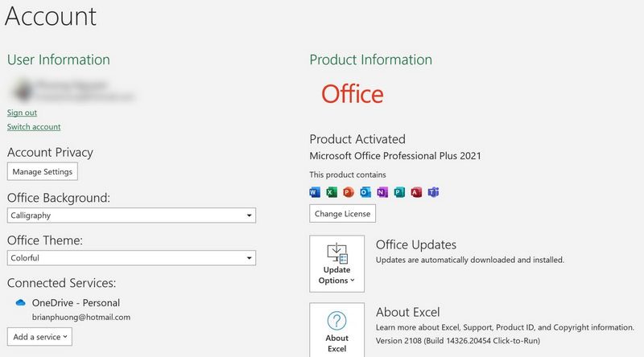The width and height of the screenshot is (644, 357).
Task: Click the OneNote app icon
Action: (x=382, y=192)
